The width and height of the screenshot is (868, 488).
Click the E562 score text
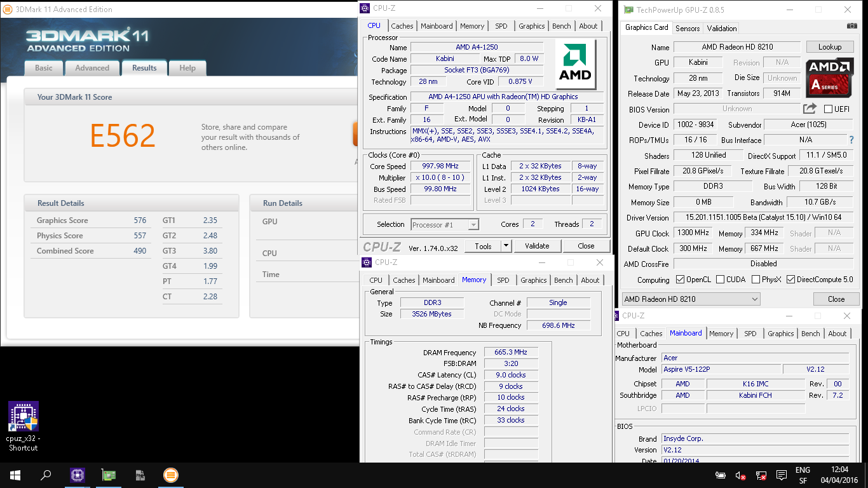(123, 135)
